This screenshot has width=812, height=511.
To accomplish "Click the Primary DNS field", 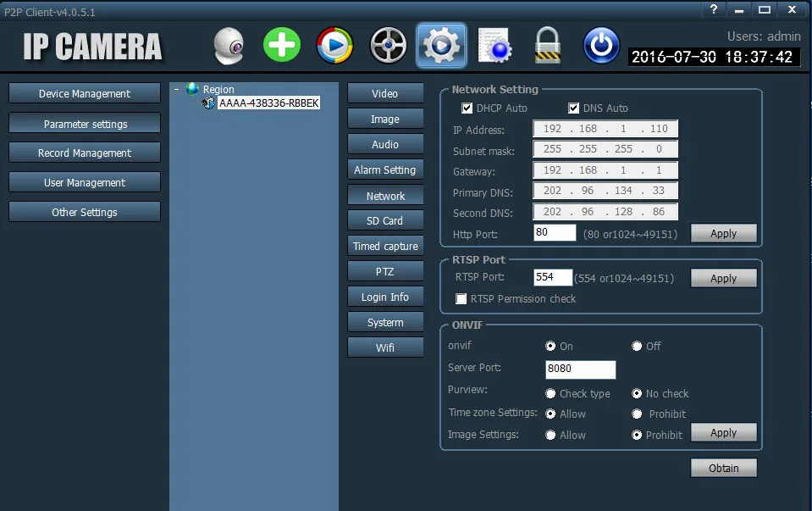I will coord(605,191).
